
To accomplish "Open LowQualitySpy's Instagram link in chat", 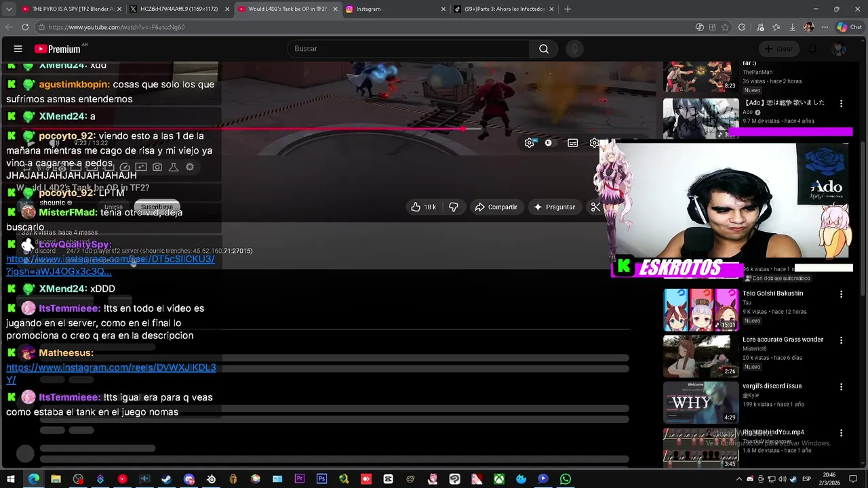I will [x=110, y=265].
